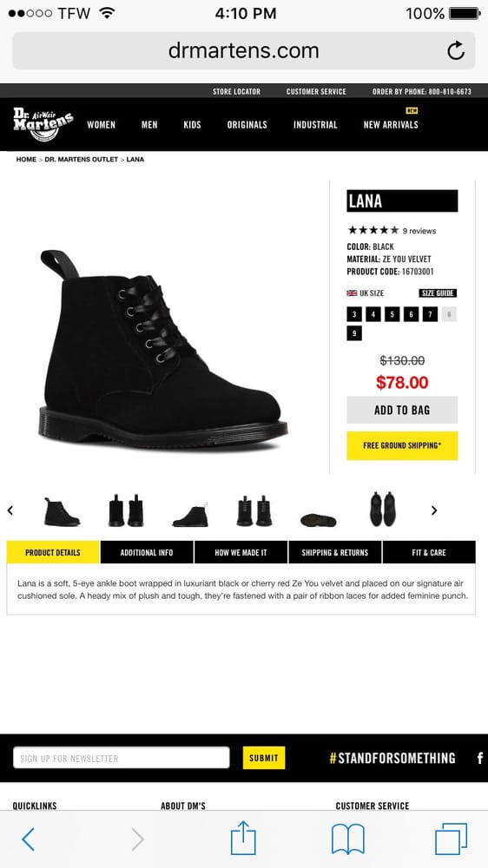Click the Add to Bag button
488x868 pixels.
(x=402, y=411)
